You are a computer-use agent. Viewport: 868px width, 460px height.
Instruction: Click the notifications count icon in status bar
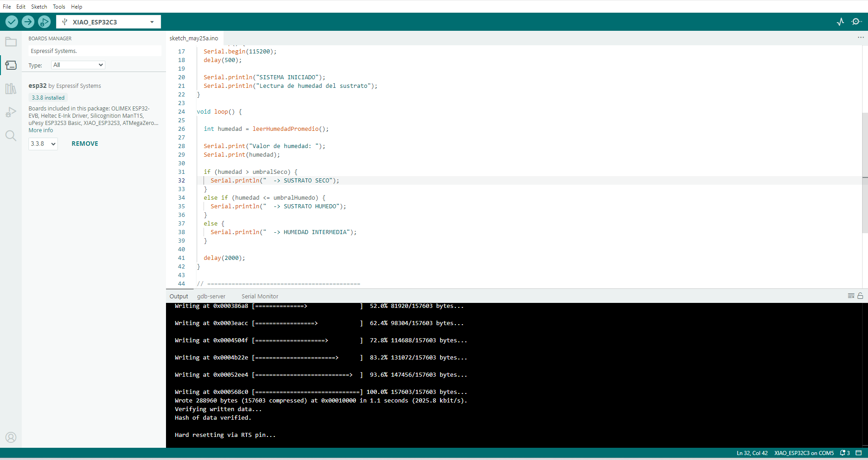845,453
